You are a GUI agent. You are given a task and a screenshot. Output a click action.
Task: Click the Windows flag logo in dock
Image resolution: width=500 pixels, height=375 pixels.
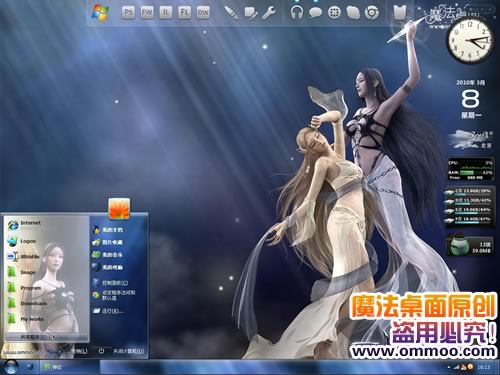[100, 13]
